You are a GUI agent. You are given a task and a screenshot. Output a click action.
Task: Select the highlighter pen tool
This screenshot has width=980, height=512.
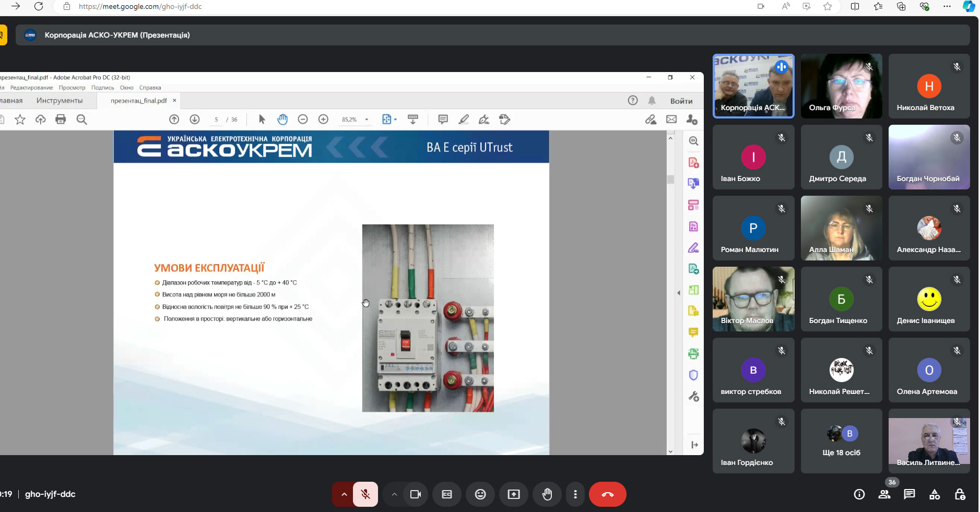click(464, 120)
